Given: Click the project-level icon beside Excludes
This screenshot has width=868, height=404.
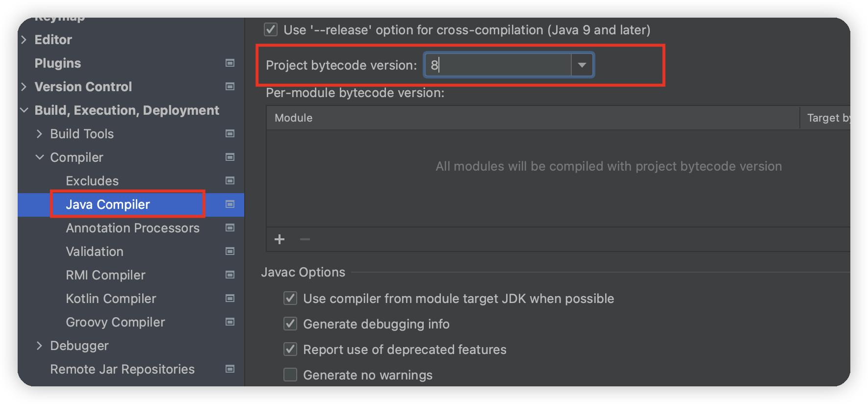Looking at the screenshot, I should 230,180.
